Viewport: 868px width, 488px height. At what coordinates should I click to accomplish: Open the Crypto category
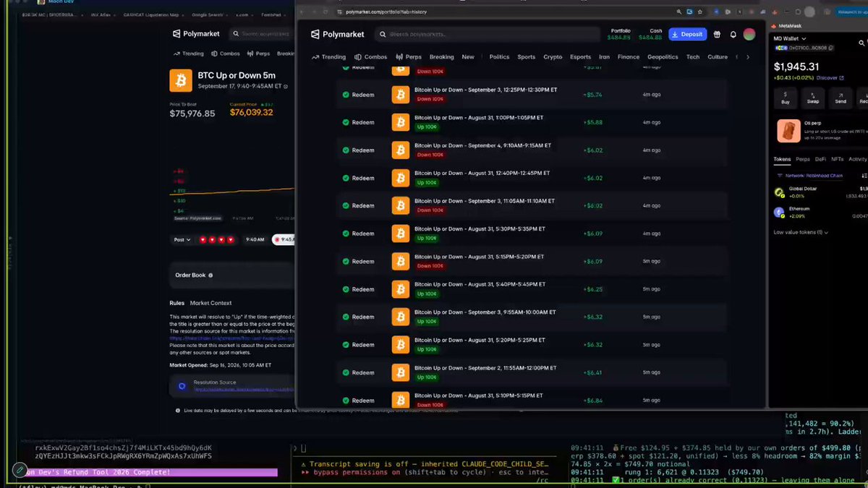click(x=553, y=57)
